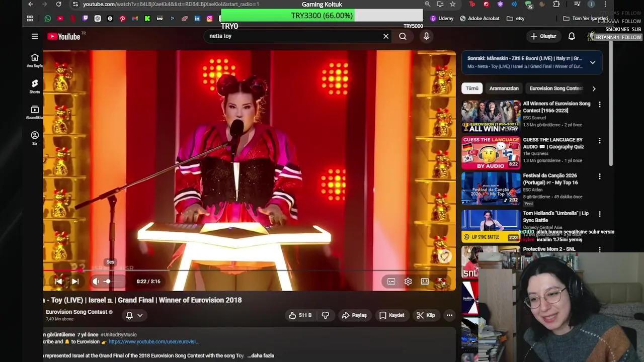Image resolution: width=644 pixels, height=362 pixels.
Task: Skip to the next video in the player
Action: pyautogui.click(x=75, y=282)
